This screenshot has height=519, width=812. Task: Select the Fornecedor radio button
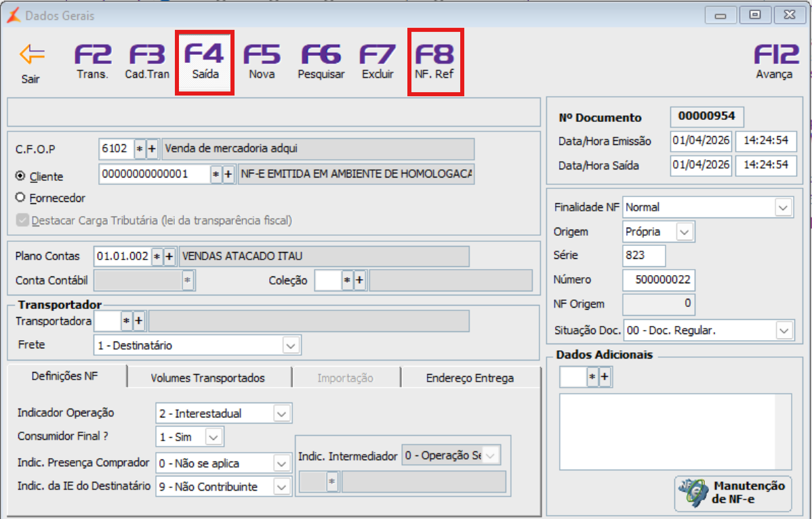coord(20,197)
